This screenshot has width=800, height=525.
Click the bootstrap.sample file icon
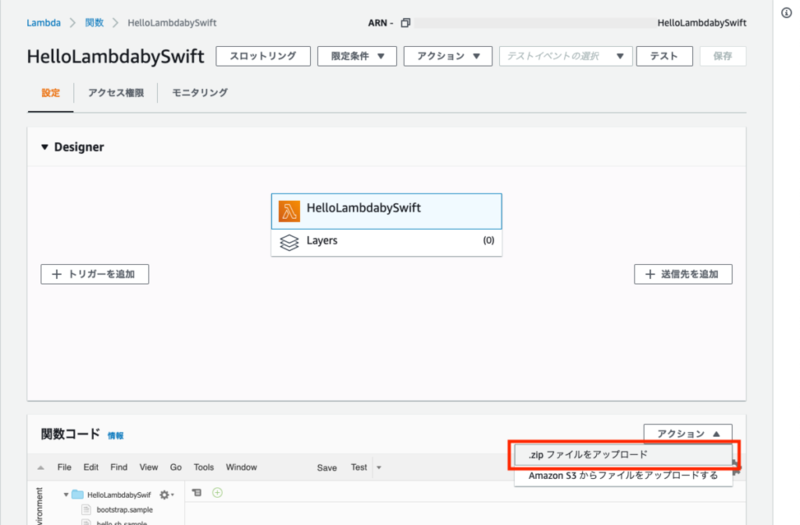tap(86, 510)
